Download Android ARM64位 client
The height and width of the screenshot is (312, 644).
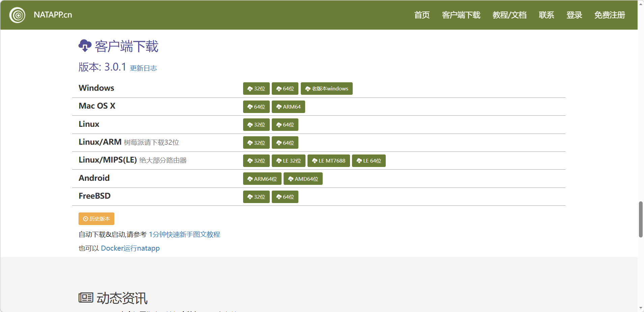pos(262,179)
